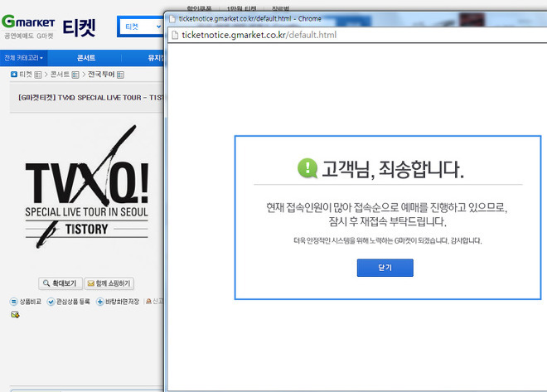Click the 장르별 top menu link

click(x=280, y=8)
